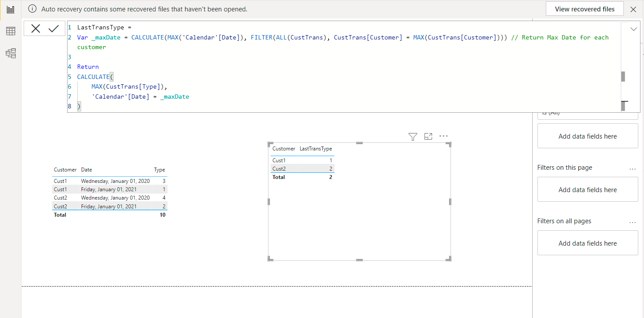This screenshot has width=644, height=318.
Task: Open ellipsis menu for Filters on all pages
Action: click(633, 222)
